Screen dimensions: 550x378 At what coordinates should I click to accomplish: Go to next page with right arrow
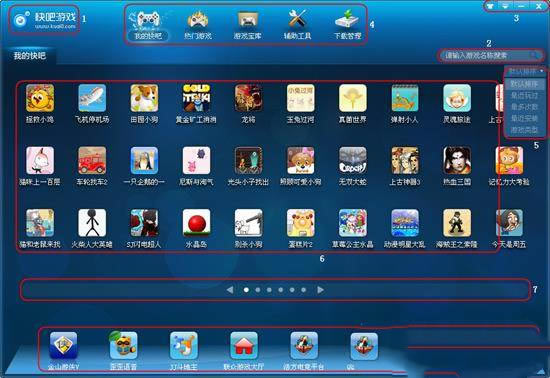(320, 290)
